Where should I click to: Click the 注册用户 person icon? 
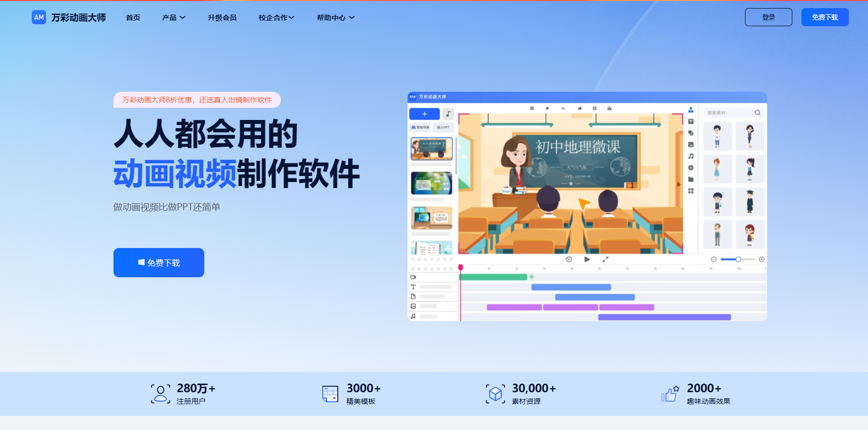click(x=160, y=394)
